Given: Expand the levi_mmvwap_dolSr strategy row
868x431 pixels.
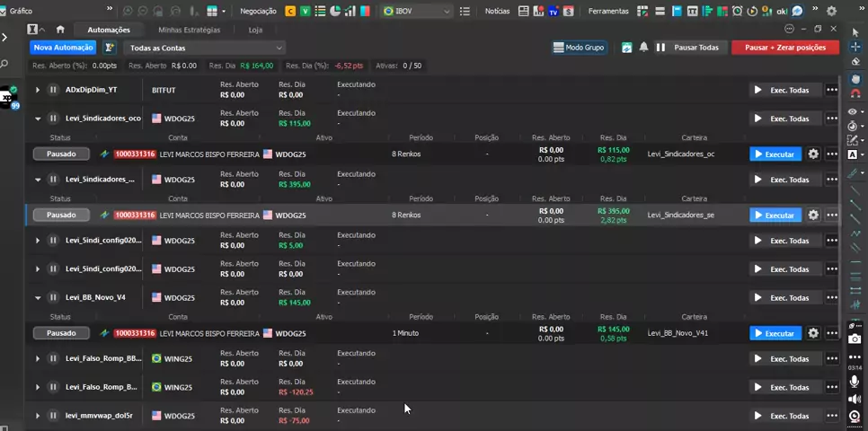Looking at the screenshot, I should pyautogui.click(x=38, y=416).
